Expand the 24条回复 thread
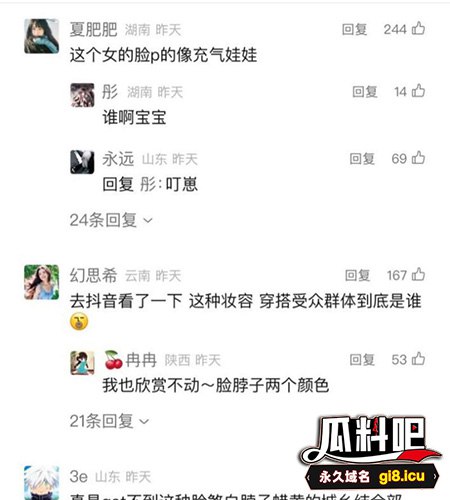450x500 pixels. click(x=111, y=220)
